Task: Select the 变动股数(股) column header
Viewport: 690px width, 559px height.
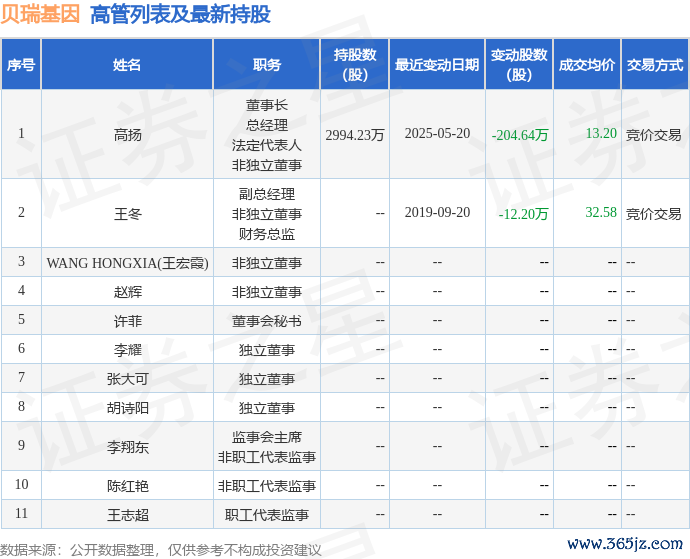Action: [x=519, y=65]
